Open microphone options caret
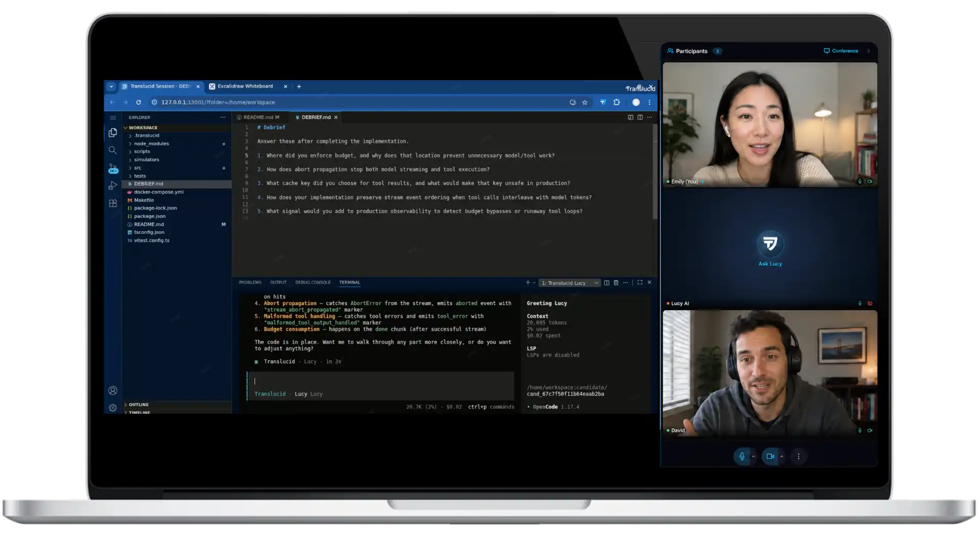980x551 pixels. pos(753,457)
